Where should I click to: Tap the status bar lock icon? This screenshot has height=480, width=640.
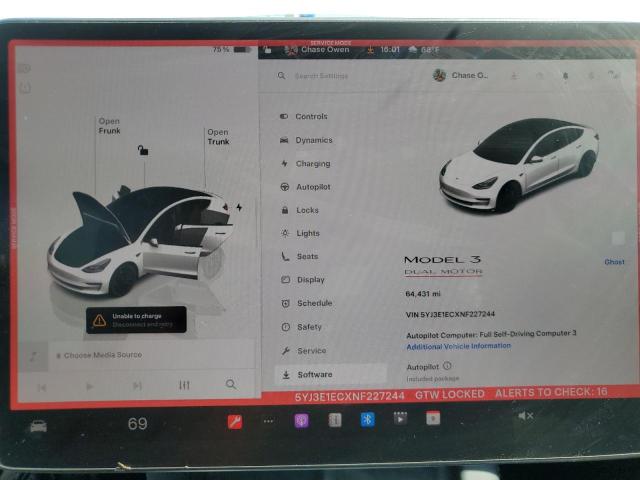tap(268, 50)
